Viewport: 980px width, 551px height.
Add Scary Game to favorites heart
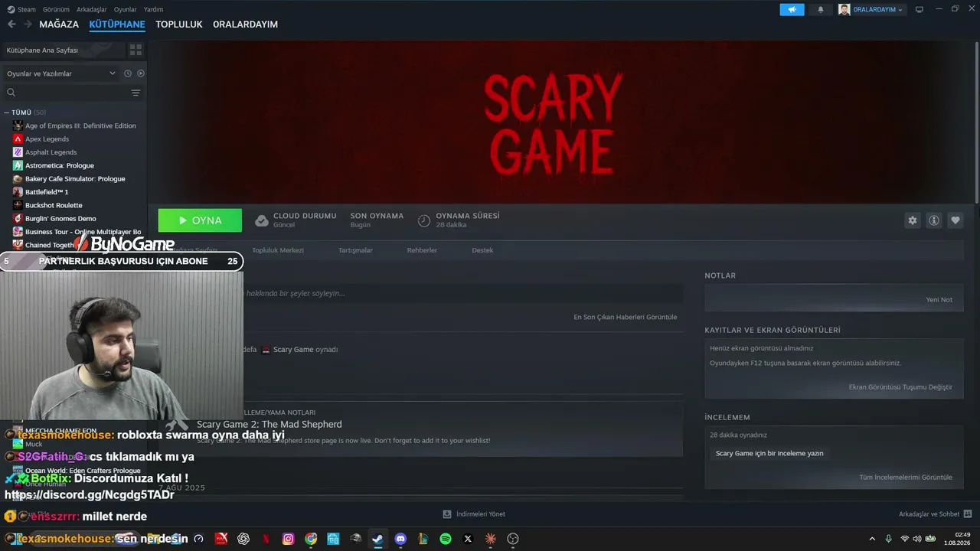tap(955, 220)
